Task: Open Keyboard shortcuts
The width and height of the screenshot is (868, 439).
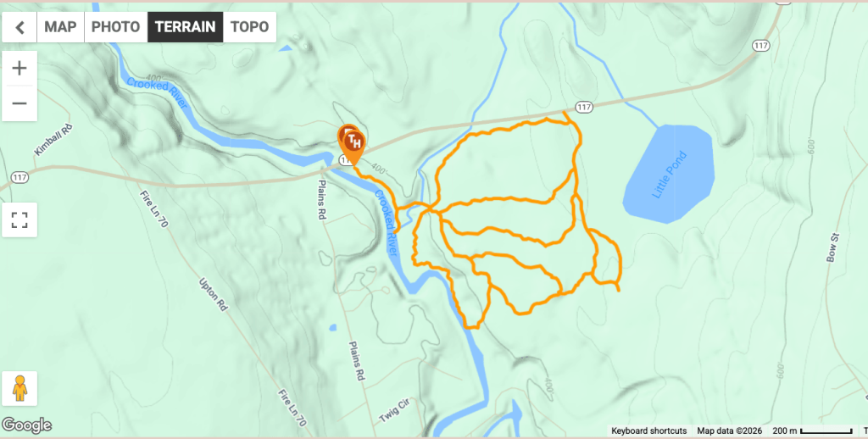Action: [648, 431]
